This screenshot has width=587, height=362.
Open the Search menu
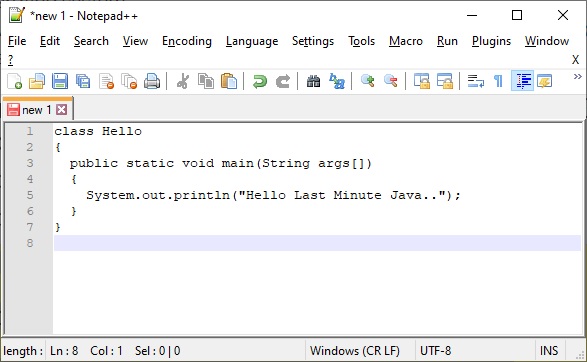pos(91,41)
